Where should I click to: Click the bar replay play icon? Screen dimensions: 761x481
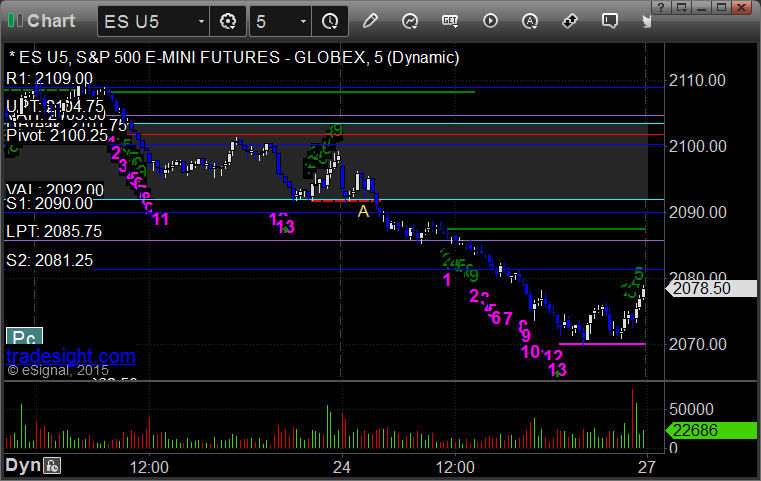490,21
